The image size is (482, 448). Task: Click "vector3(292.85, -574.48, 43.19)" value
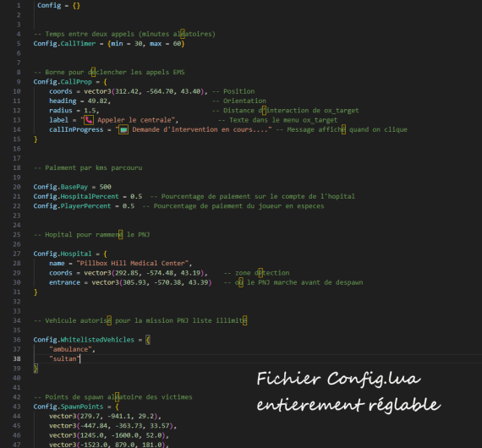[x=144, y=273]
